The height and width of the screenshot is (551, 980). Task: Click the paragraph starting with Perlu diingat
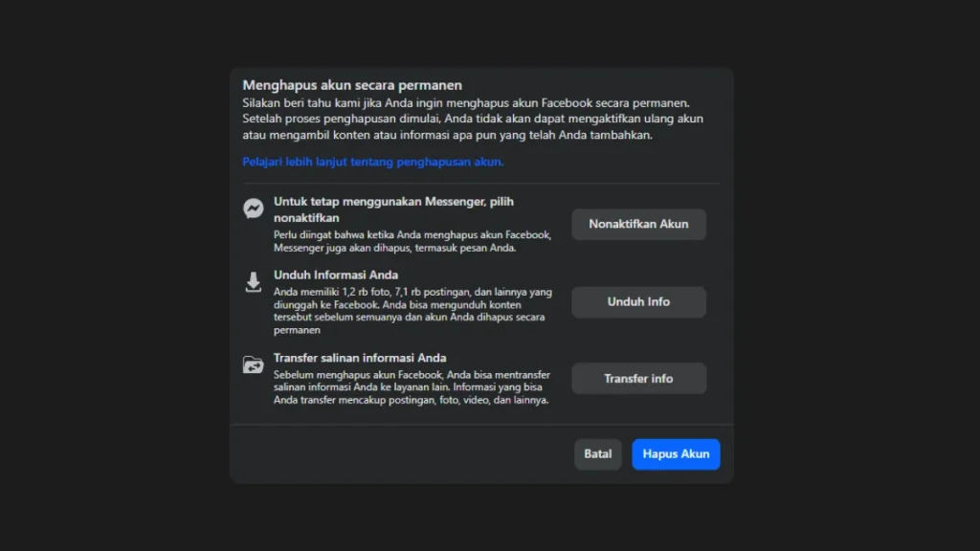[x=412, y=241]
